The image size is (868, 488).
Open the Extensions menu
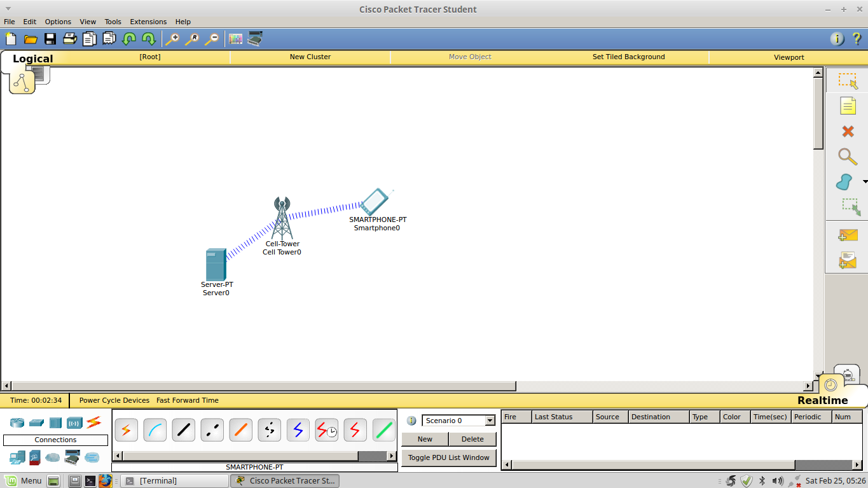pyautogui.click(x=148, y=21)
